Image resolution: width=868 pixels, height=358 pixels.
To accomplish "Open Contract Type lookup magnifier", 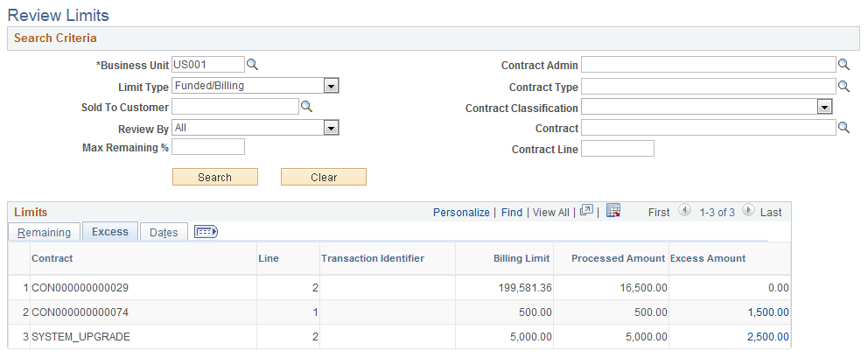I will 843,86.
